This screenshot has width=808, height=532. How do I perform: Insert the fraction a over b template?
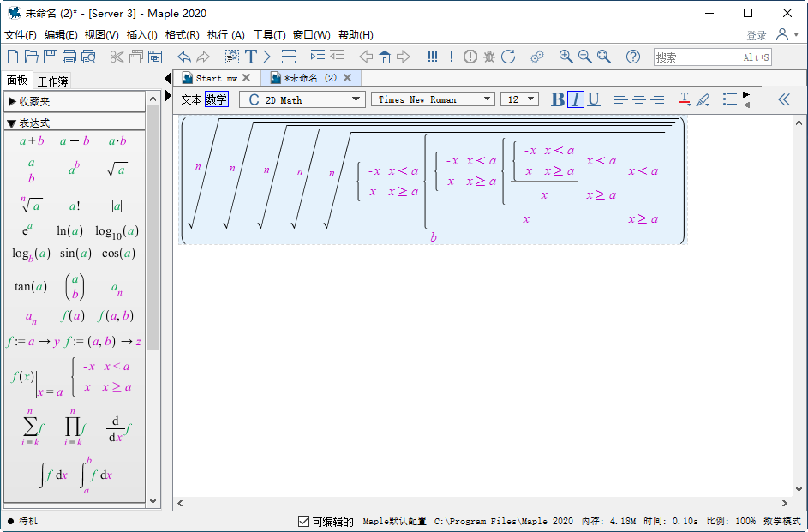32,170
